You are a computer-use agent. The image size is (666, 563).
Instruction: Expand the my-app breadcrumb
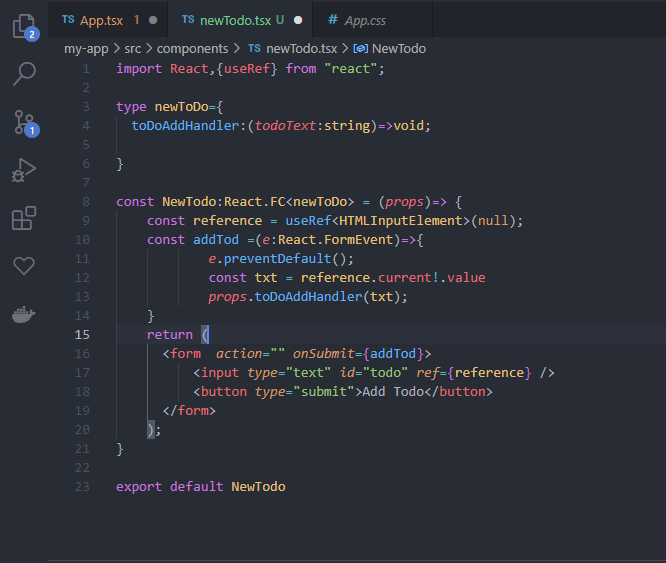[x=87, y=48]
